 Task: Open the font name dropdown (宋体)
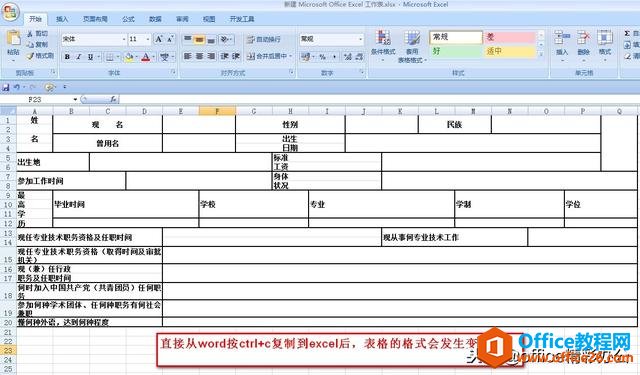(x=124, y=39)
